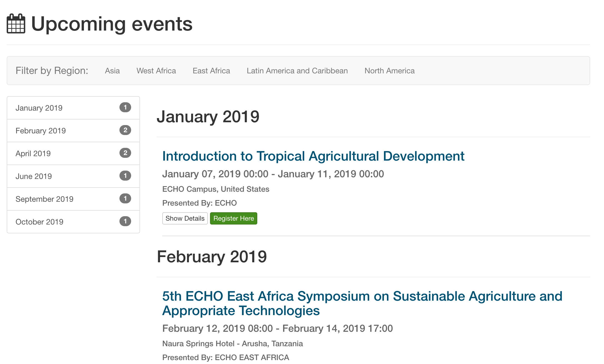Filter events by North America region

pos(389,71)
